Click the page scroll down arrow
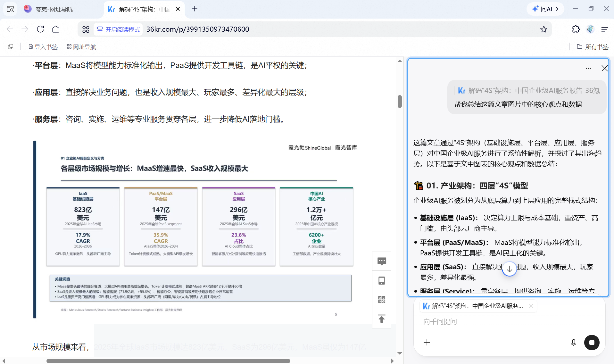 point(400,353)
